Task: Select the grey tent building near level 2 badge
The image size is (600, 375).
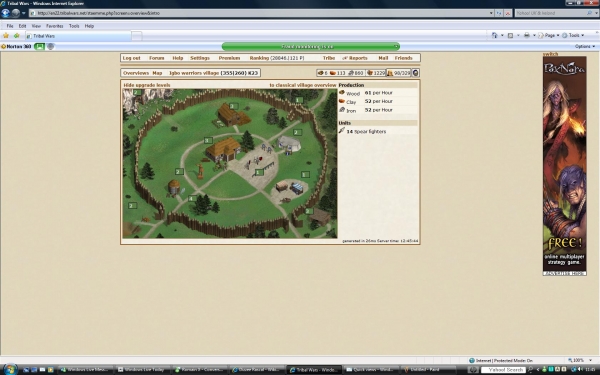Action: [289, 144]
